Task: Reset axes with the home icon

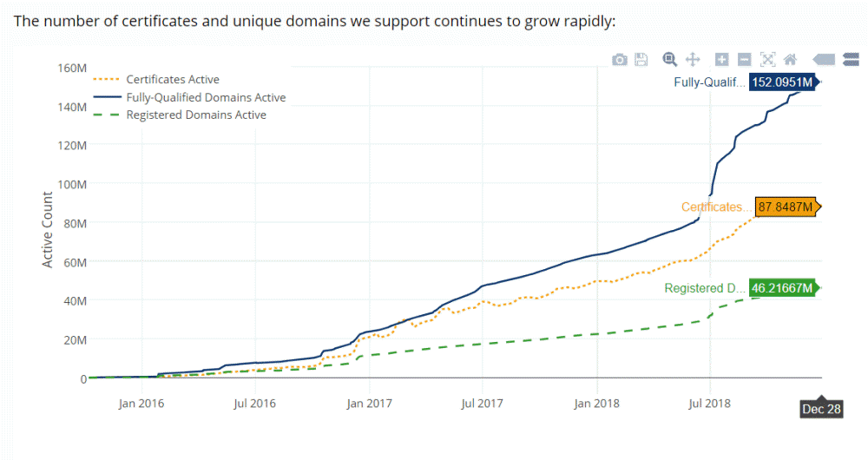Action: 790,59
